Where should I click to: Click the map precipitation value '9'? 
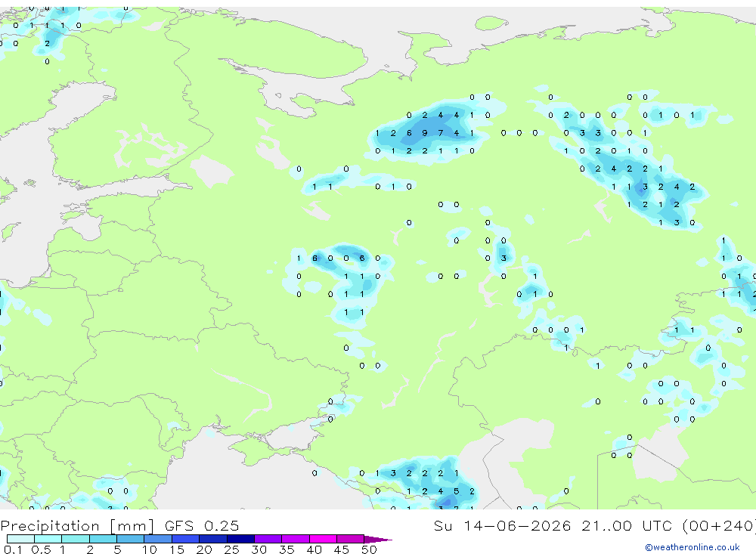[424, 133]
